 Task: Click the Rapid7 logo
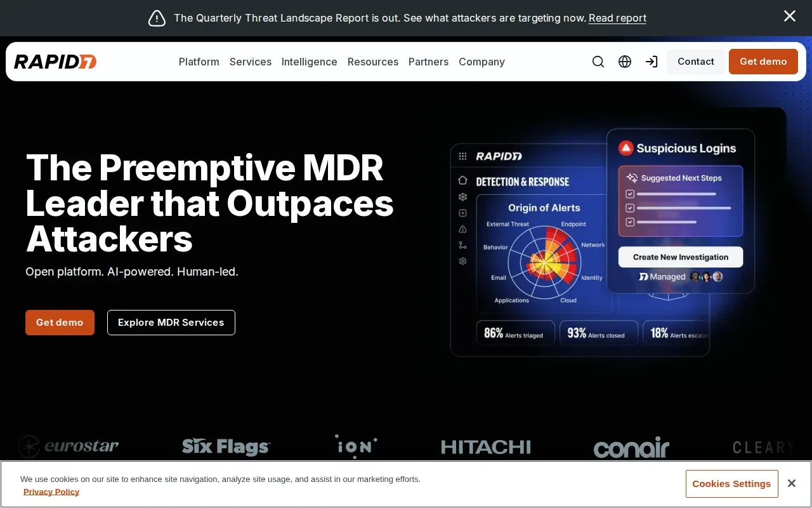(x=55, y=62)
